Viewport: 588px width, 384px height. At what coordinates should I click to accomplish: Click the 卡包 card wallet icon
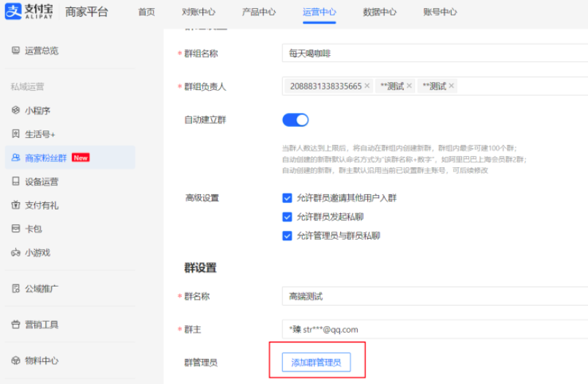click(x=15, y=229)
